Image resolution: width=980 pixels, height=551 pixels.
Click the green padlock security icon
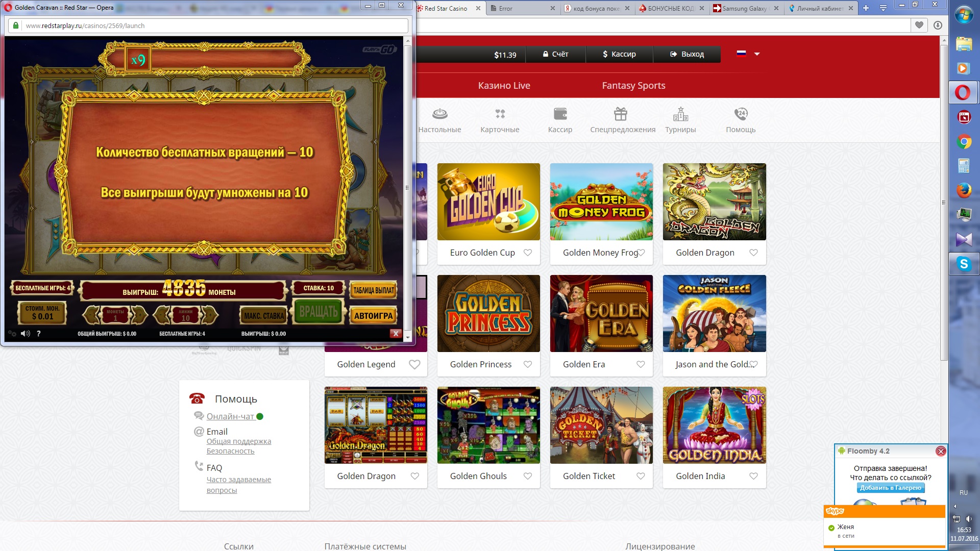[15, 26]
